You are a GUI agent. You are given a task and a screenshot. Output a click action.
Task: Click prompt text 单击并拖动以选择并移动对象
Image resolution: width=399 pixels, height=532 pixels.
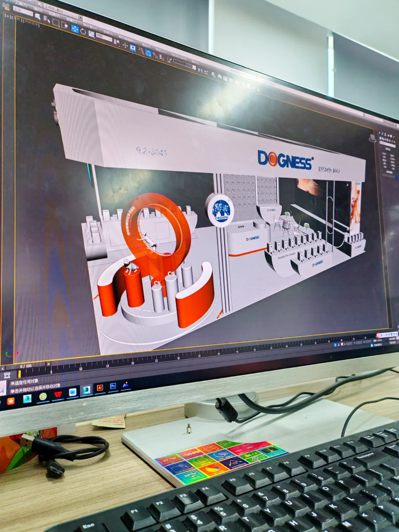[x=35, y=388]
